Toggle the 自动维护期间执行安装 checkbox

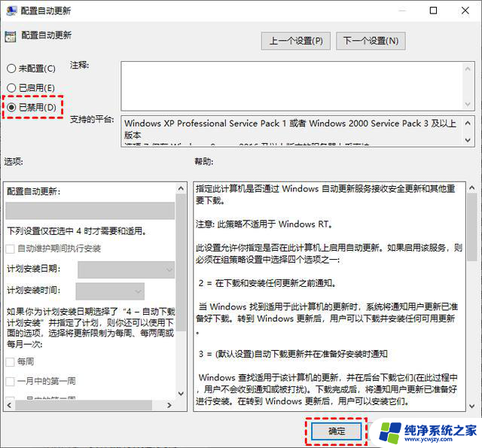pyautogui.click(x=10, y=248)
